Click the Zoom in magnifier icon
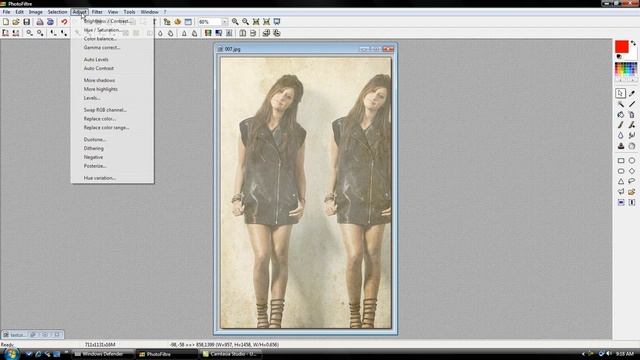This screenshot has width=640, height=360. click(x=235, y=22)
